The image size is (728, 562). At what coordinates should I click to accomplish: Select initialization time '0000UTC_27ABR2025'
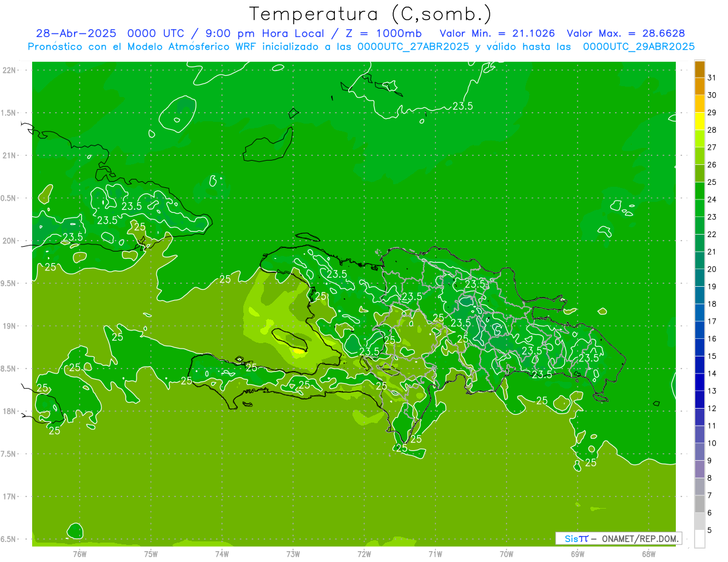413,47
